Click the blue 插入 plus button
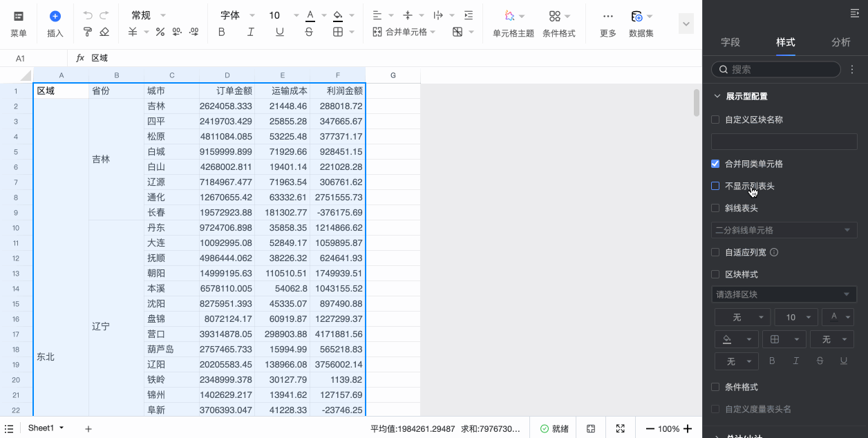 (x=55, y=16)
